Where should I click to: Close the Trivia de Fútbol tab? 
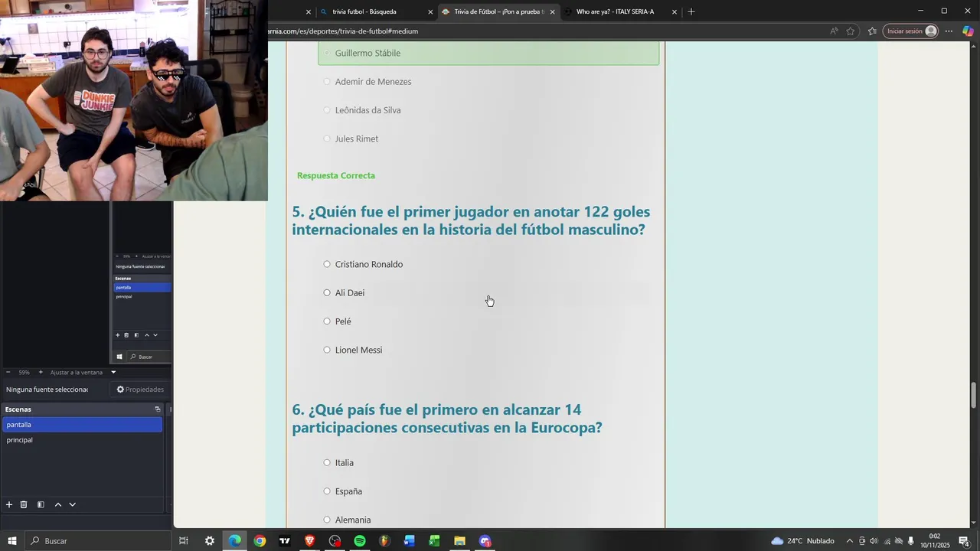pos(552,11)
